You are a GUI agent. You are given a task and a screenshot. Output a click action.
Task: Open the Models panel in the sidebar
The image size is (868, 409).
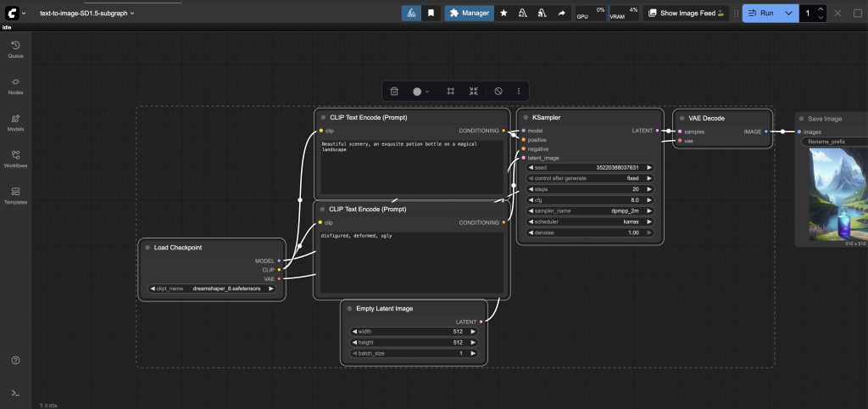pyautogui.click(x=15, y=120)
